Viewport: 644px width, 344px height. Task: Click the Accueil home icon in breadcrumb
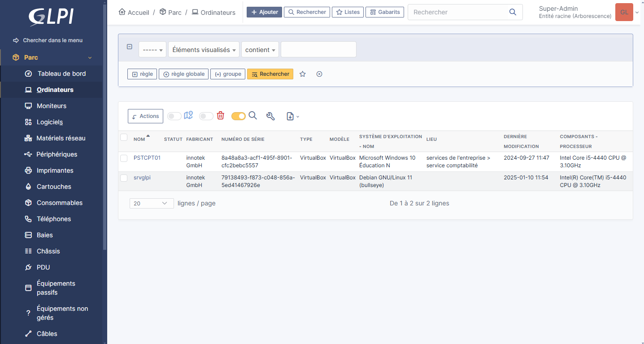click(122, 12)
